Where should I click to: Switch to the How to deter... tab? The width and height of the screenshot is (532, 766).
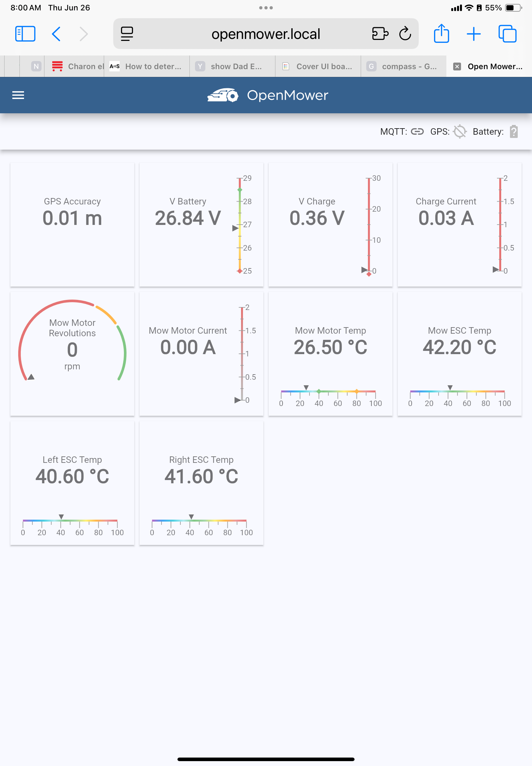click(147, 66)
